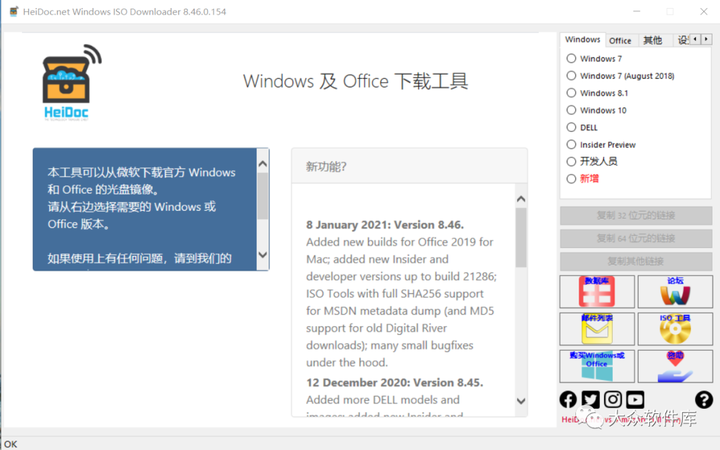Click up arrow of blue info panel scrollbar
This screenshot has width=720, height=450.
coord(263,164)
